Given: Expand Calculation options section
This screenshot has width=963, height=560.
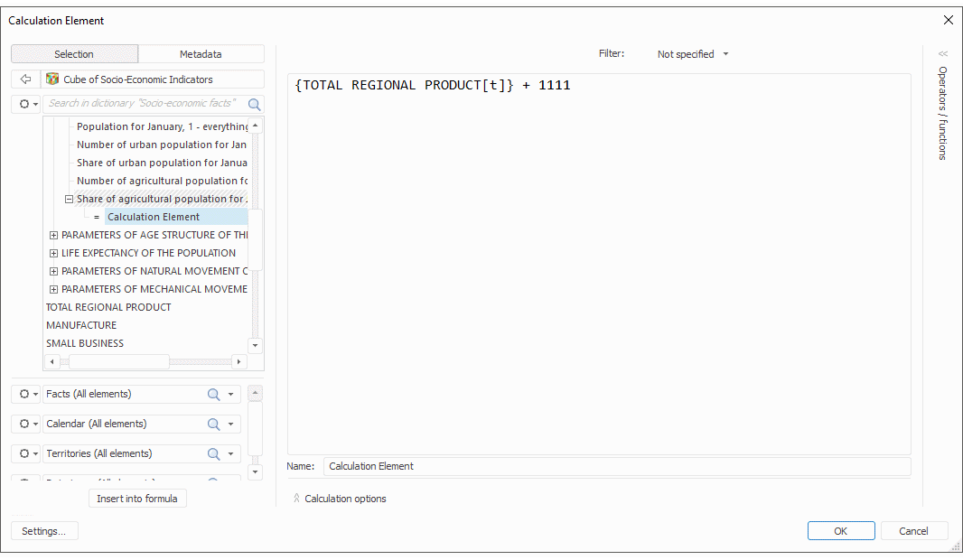Looking at the screenshot, I should [x=340, y=499].
